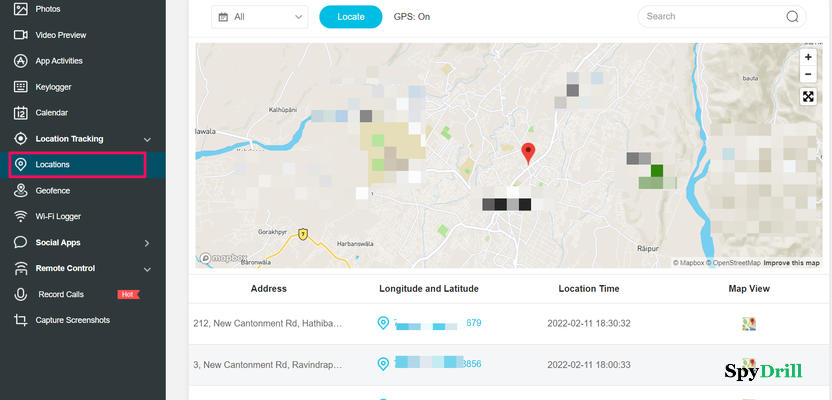This screenshot has height=400, width=832.
Task: Click the Improve this map link
Action: 791,263
